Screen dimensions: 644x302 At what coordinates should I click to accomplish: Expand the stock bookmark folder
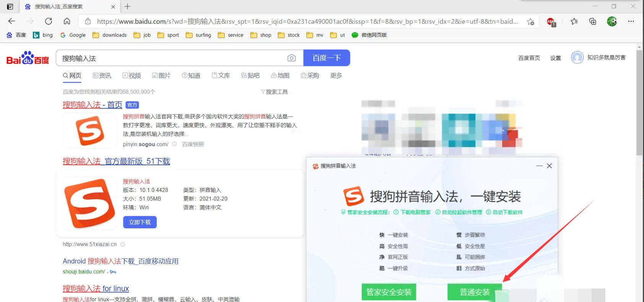tap(289, 35)
